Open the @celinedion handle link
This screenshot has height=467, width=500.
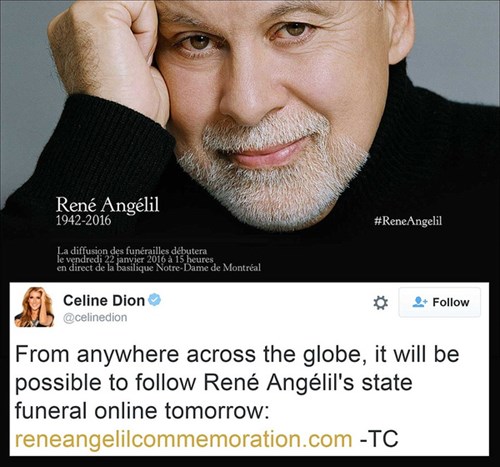(95, 317)
